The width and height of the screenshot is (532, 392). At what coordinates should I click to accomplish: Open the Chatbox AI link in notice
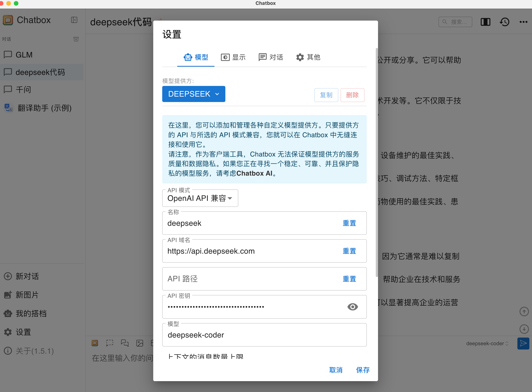click(x=255, y=173)
